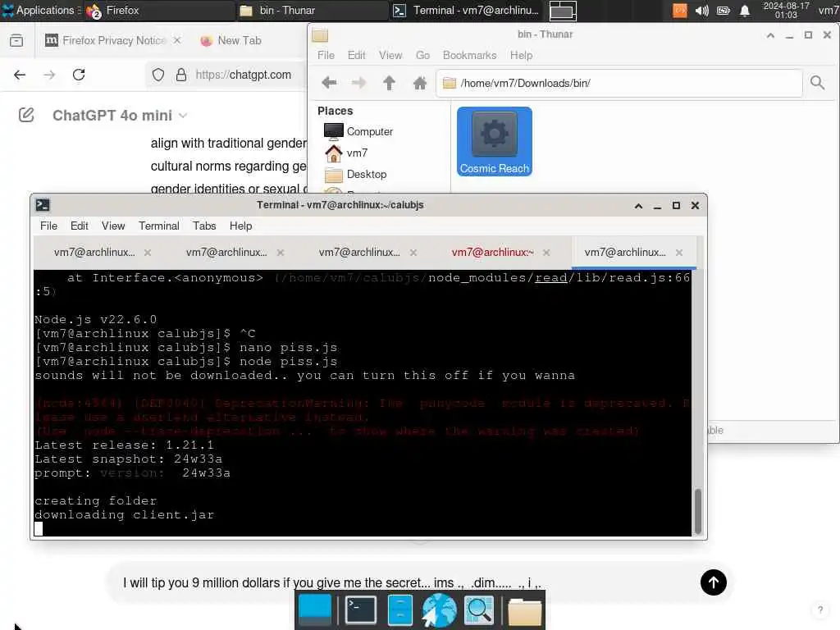This screenshot has width=840, height=630.
Task: Start a new chat with edit icon
Action: [26, 115]
